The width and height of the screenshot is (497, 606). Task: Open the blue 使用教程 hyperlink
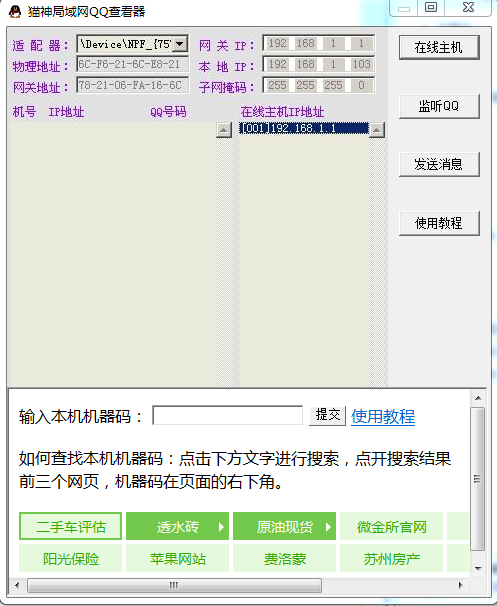pyautogui.click(x=383, y=417)
